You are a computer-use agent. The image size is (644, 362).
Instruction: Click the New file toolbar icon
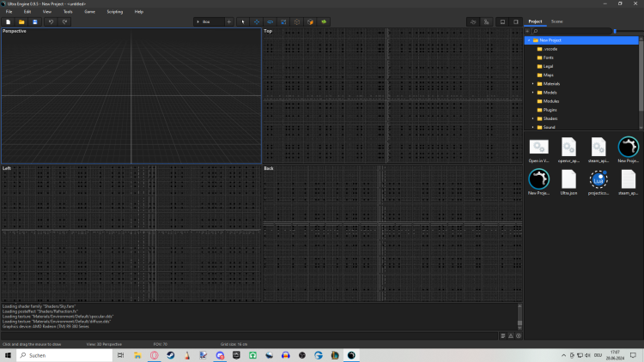pos(8,21)
